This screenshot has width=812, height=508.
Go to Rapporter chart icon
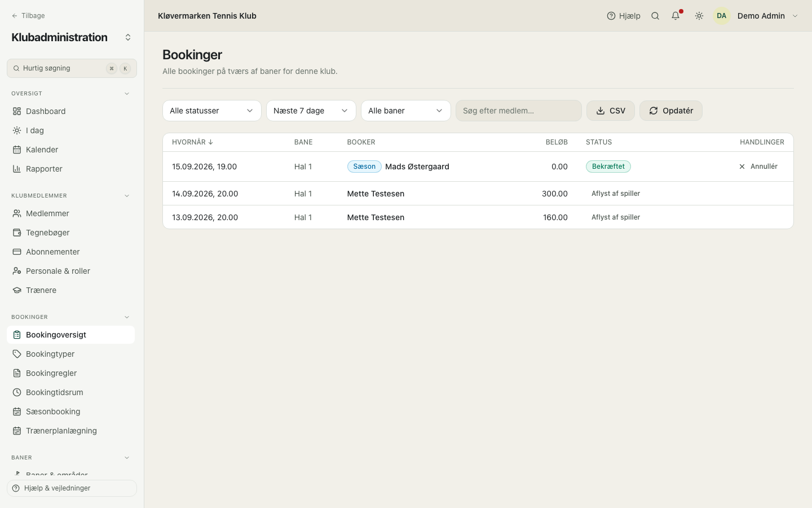click(x=17, y=169)
